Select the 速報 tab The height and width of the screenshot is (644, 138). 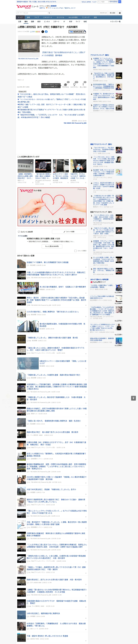pos(28,17)
